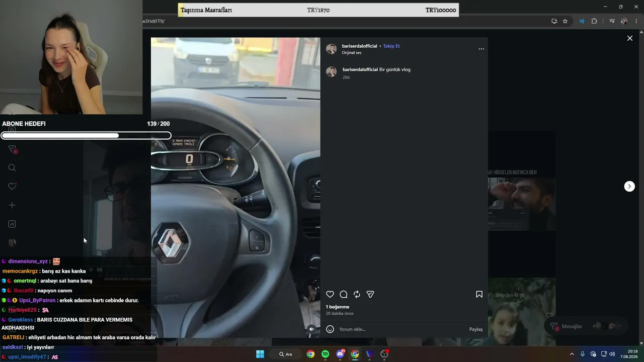The height and width of the screenshot is (362, 644).
Task: Click the Paylaş button
Action: (476, 329)
